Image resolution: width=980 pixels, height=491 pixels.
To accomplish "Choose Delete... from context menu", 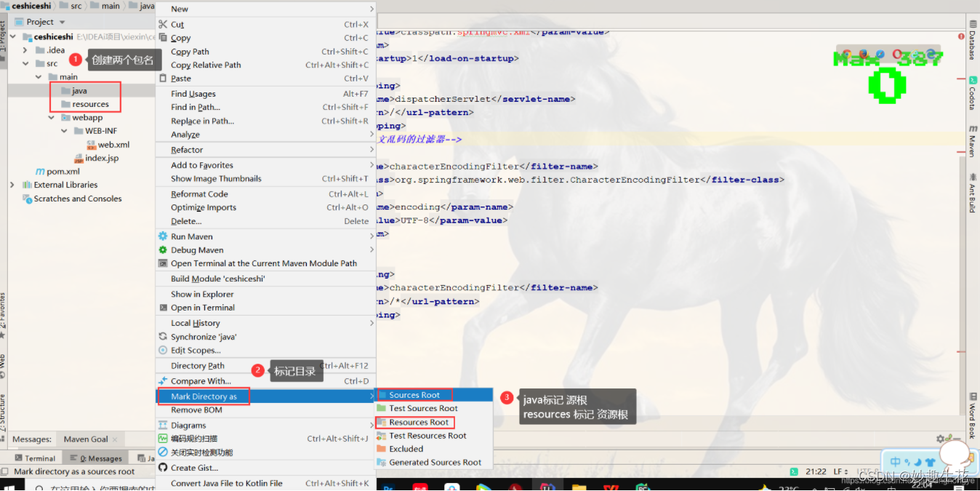I will pos(265,221).
